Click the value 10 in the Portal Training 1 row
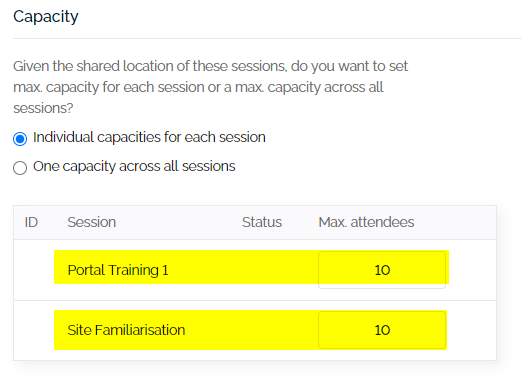The image size is (522, 377). click(382, 270)
